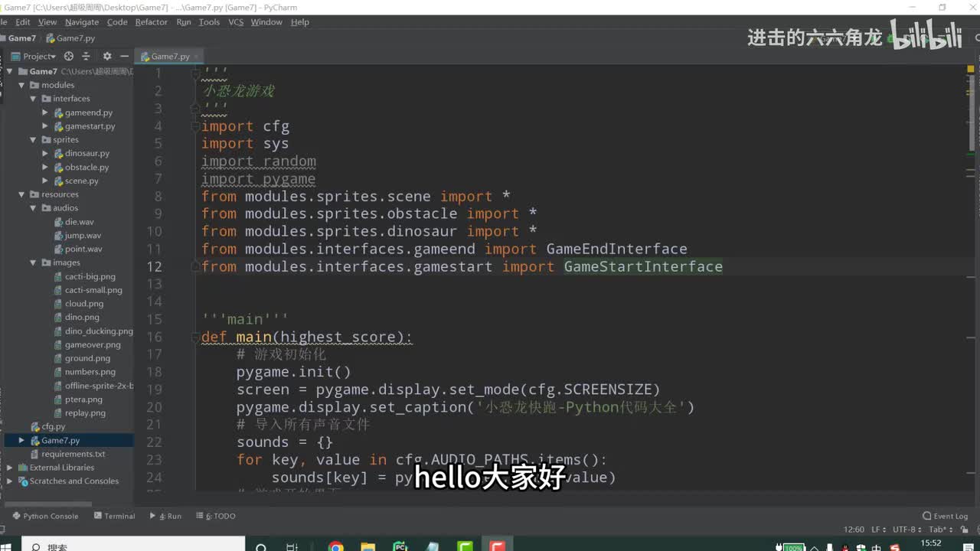Viewport: 980px width, 551px height.
Task: Hide the Project panel with minimize dash
Action: pos(124,56)
